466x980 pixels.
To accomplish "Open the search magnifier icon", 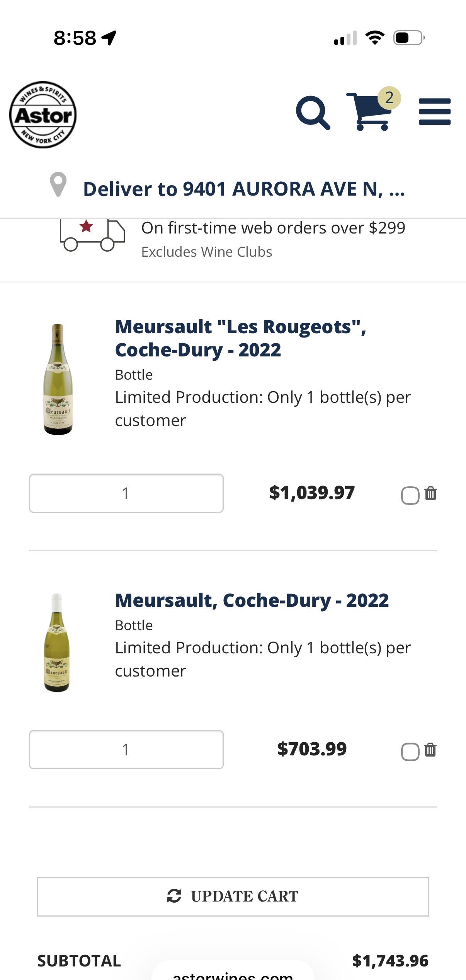I will coord(313,112).
